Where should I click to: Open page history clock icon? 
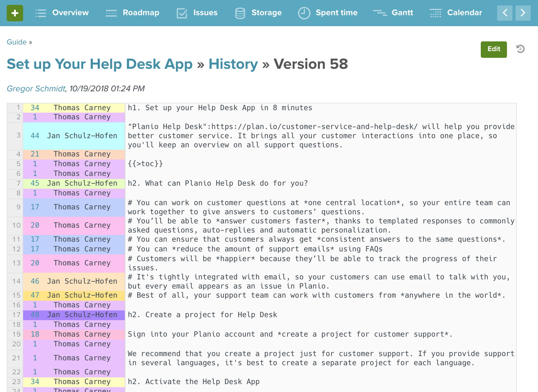[x=520, y=49]
